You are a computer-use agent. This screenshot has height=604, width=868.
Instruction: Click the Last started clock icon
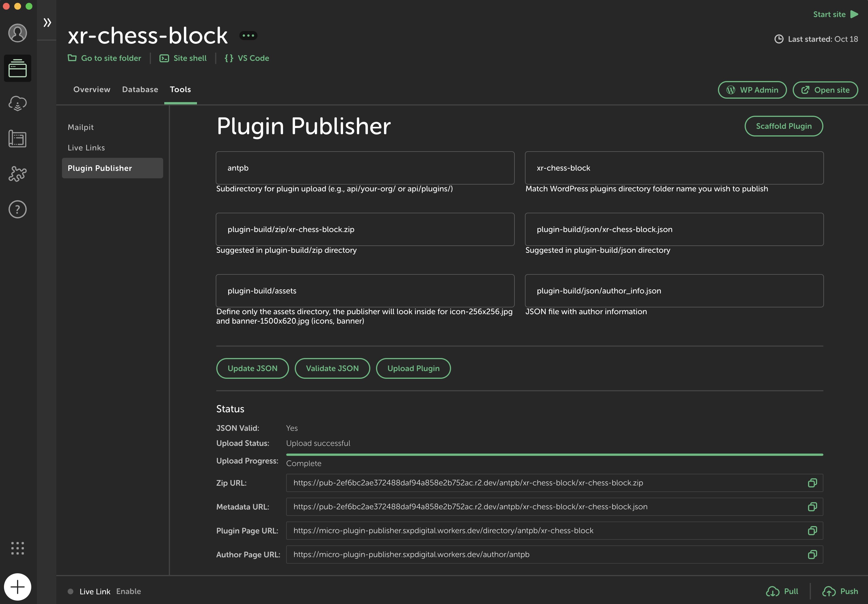(779, 39)
